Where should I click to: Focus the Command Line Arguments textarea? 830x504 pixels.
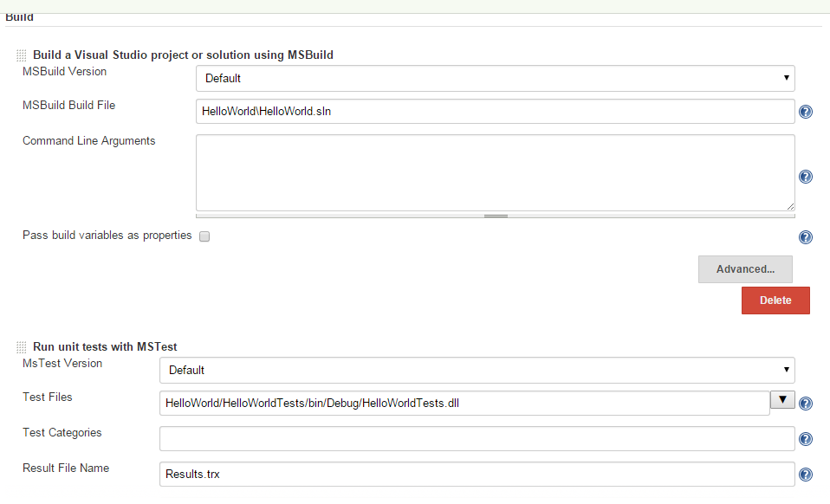pos(495,173)
